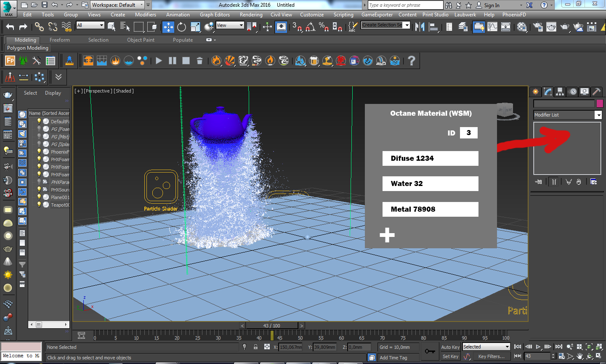Viewport: 606px width, 364px height.
Task: Open the Create Selection Set dropdown
Action: [x=385, y=25]
